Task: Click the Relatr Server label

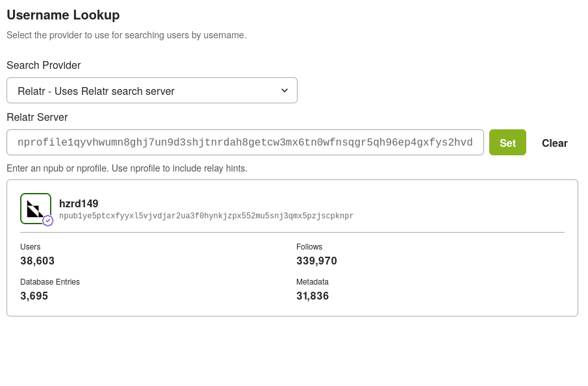Action: 37,117
